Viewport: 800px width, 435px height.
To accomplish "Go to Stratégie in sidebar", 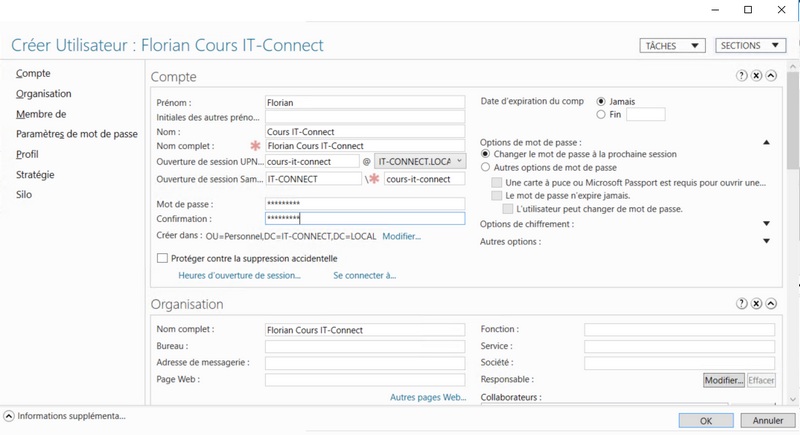I will [35, 175].
